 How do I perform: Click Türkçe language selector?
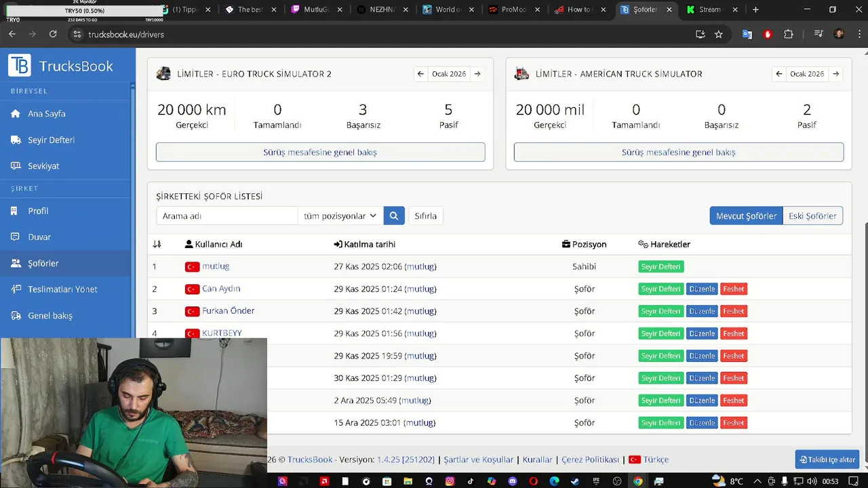point(649,460)
